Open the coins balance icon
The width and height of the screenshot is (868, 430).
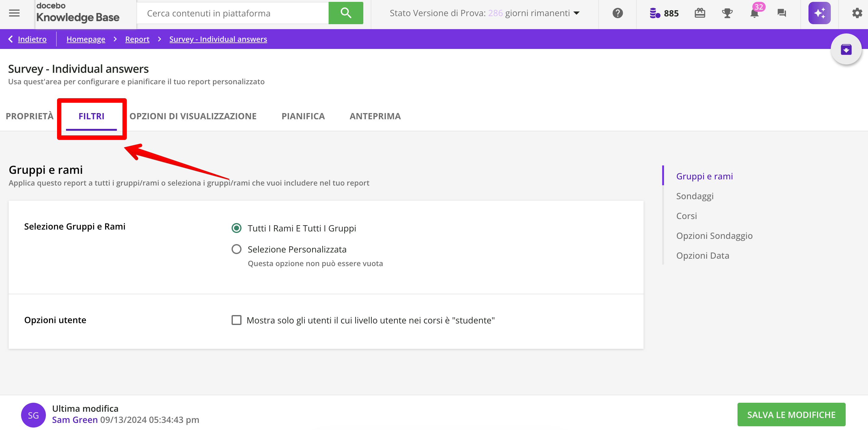pyautogui.click(x=655, y=13)
